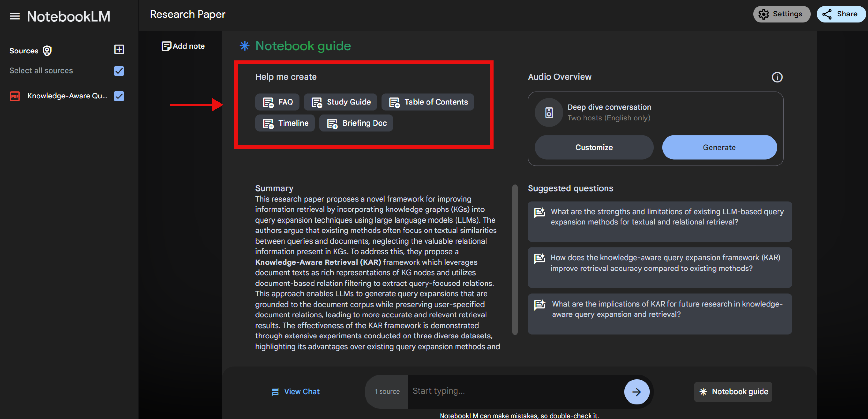The image size is (868, 419).
Task: Click the 1 source chip
Action: click(387, 392)
